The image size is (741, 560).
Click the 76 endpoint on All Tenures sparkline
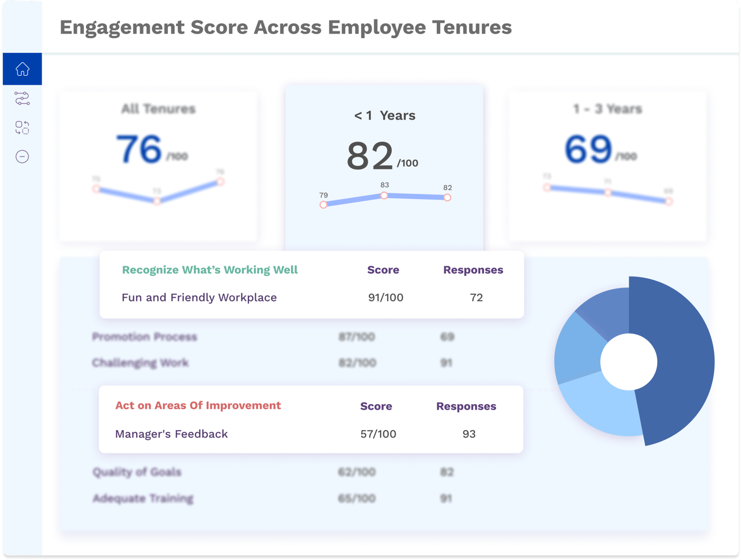point(220,182)
